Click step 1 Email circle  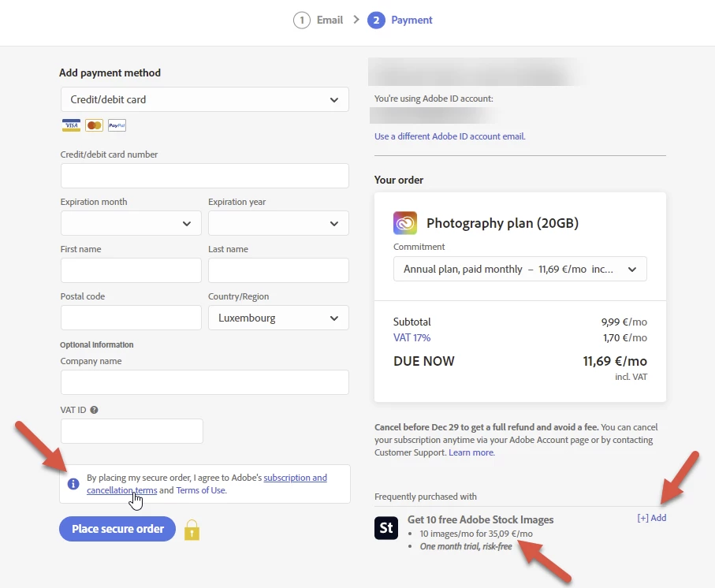point(301,20)
